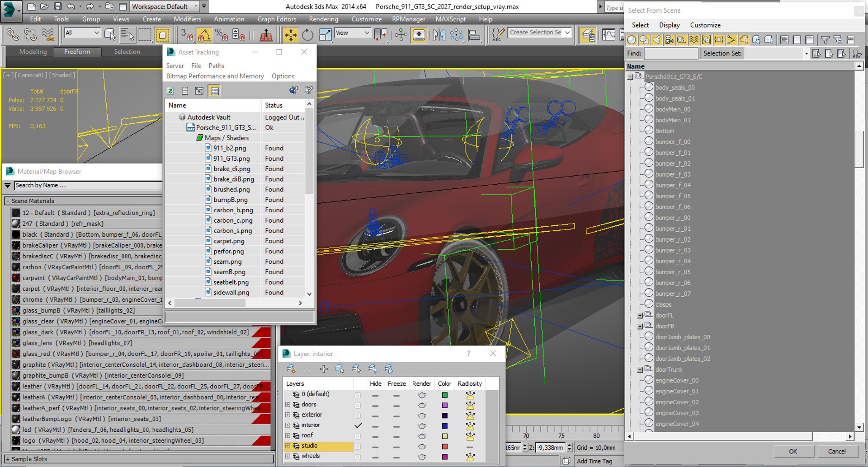Toggle Display Lights filter in Select From Scene
Image resolution: width=868 pixels, height=467 pixels.
point(656,40)
